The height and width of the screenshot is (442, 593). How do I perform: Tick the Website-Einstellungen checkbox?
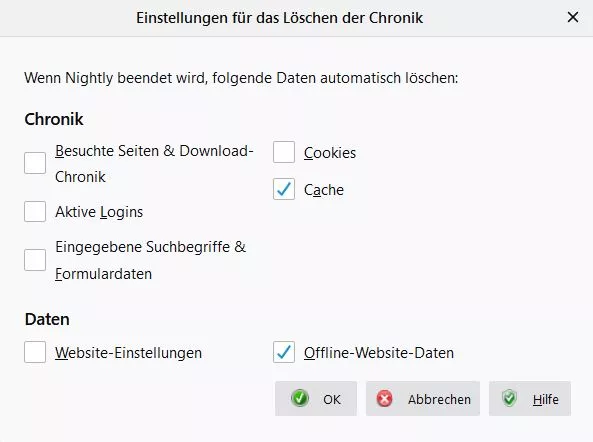pyautogui.click(x=35, y=352)
